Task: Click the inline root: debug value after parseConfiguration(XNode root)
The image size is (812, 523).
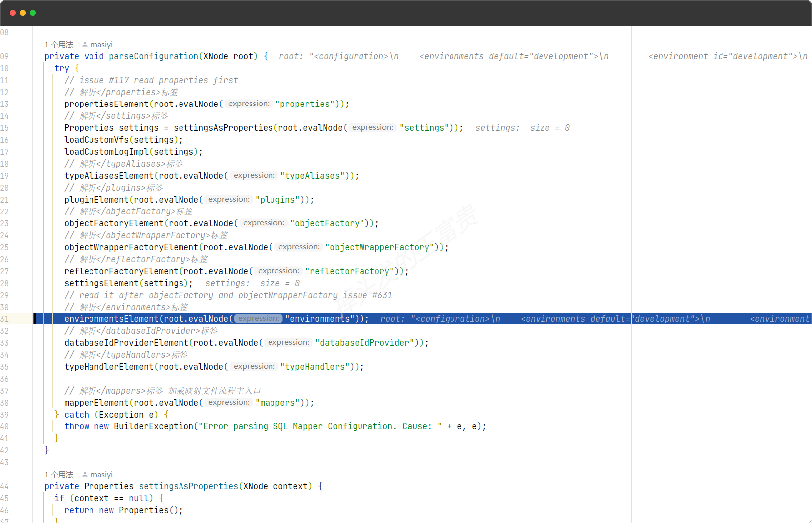Action: click(x=543, y=56)
